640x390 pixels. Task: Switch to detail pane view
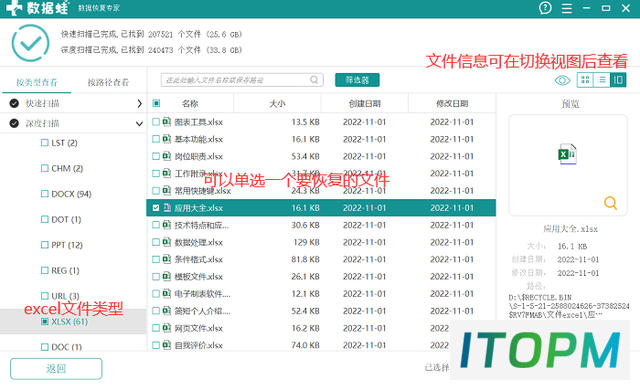[x=618, y=80]
